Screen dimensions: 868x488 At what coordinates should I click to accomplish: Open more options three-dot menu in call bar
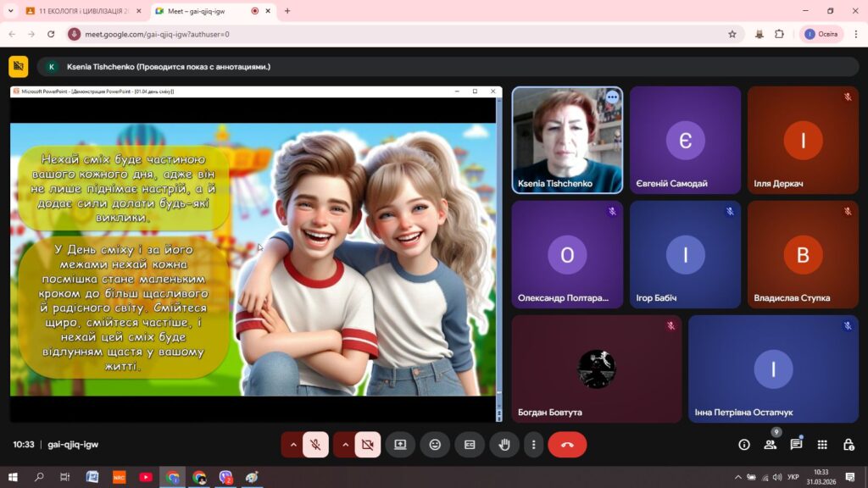pyautogui.click(x=533, y=445)
